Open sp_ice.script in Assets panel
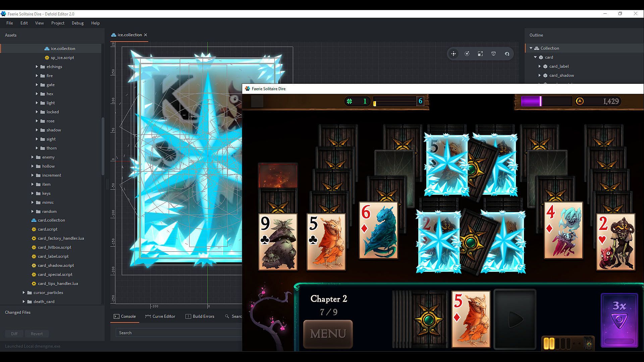This screenshot has width=644, height=362. pos(62,58)
